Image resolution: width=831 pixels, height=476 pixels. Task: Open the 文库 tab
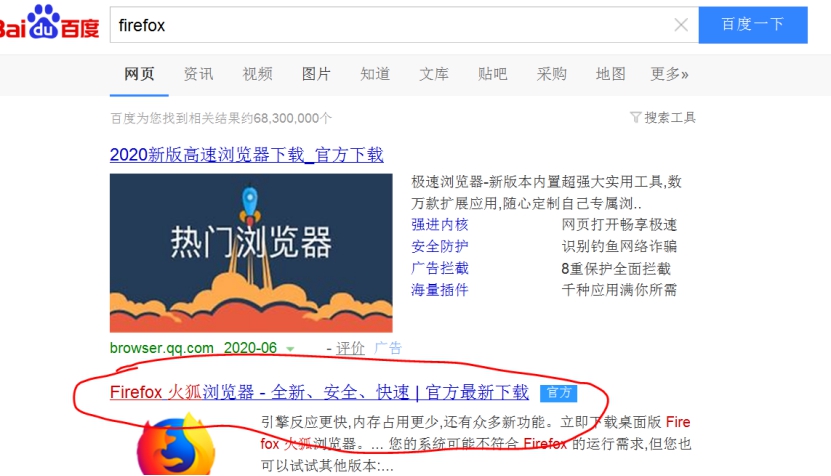point(434,74)
